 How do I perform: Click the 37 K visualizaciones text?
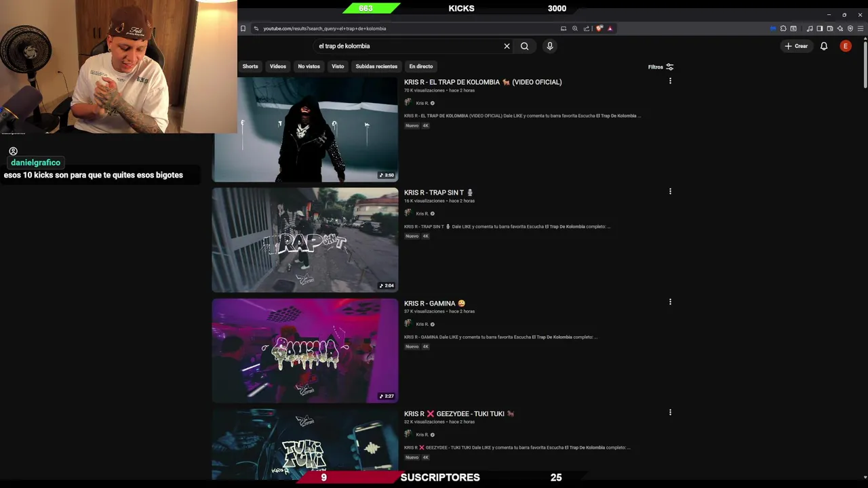point(425,311)
